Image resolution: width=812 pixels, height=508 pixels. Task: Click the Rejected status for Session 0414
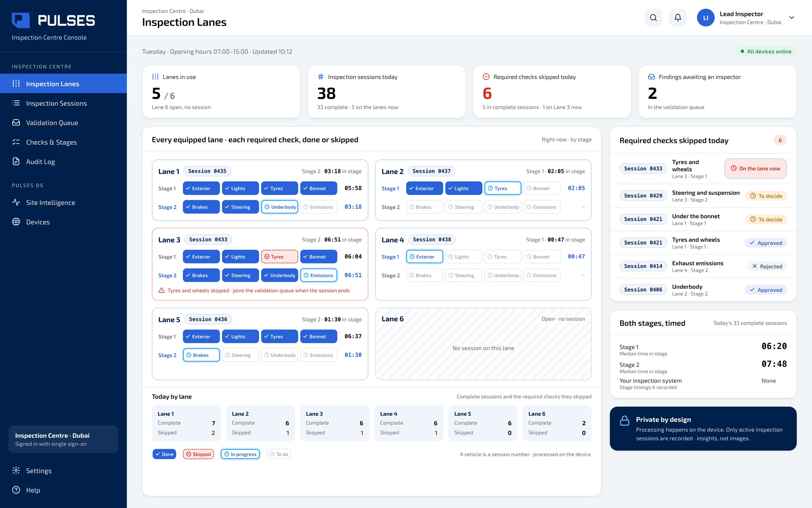point(767,266)
